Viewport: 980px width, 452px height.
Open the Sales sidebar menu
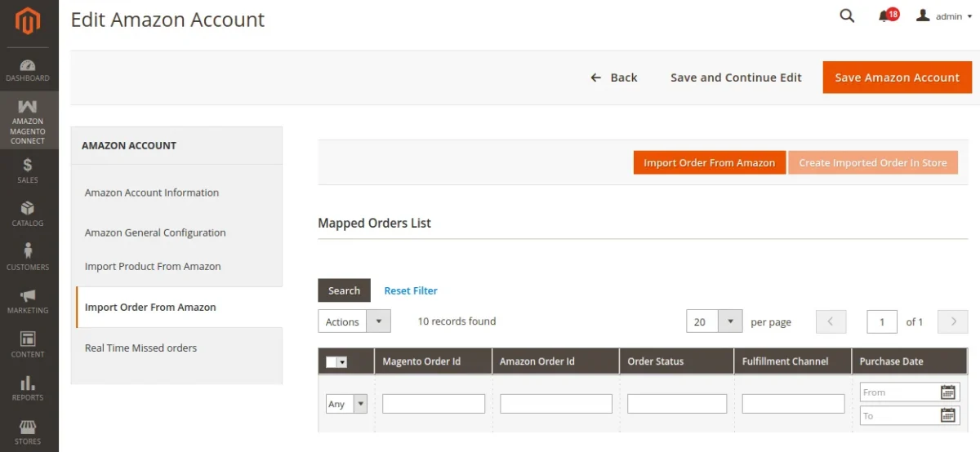click(28, 171)
